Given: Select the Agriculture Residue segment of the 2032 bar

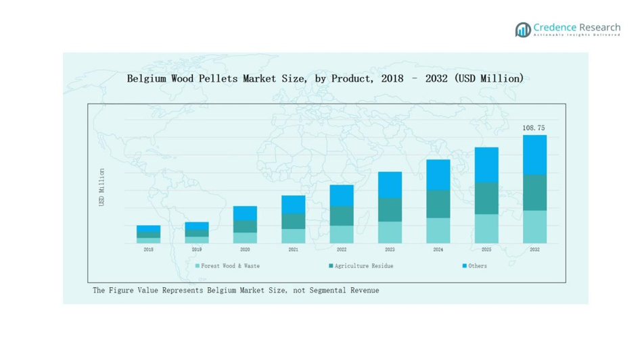Looking at the screenshot, I should 534,193.
